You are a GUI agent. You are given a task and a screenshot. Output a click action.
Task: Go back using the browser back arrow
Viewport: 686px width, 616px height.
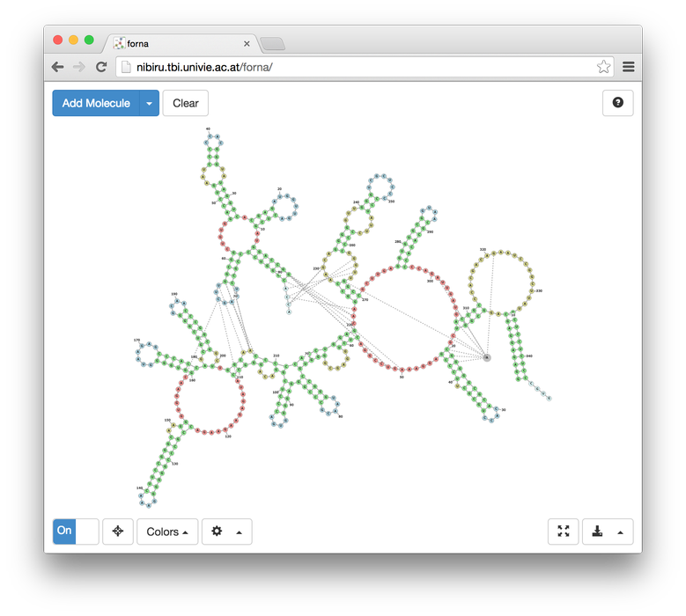coord(57,67)
